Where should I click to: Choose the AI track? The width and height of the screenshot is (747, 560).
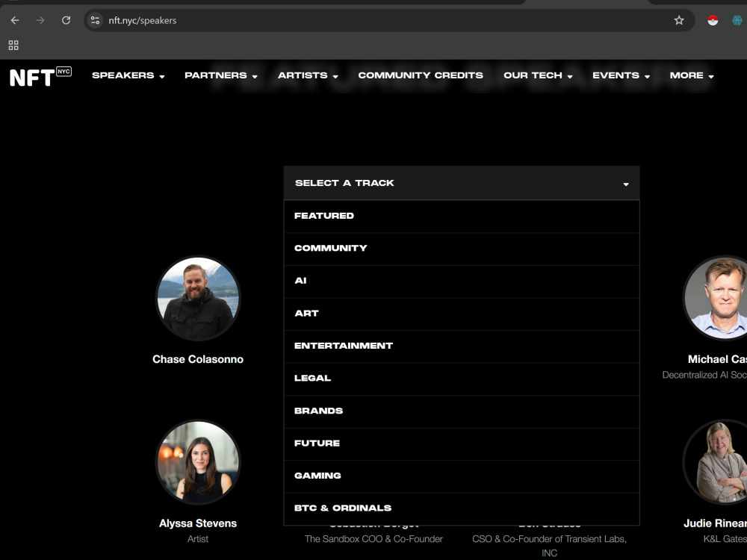pos(461,281)
